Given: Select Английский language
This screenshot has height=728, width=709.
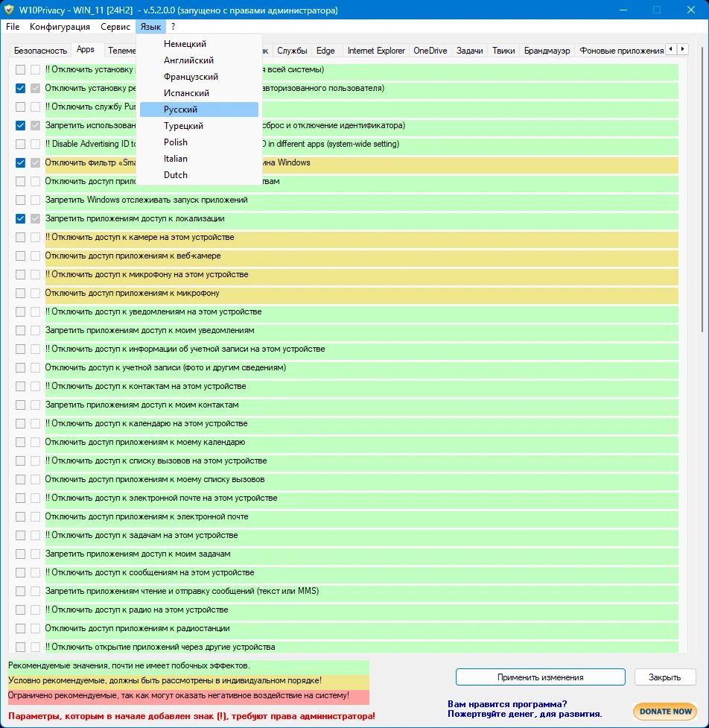Looking at the screenshot, I should [199, 60].
